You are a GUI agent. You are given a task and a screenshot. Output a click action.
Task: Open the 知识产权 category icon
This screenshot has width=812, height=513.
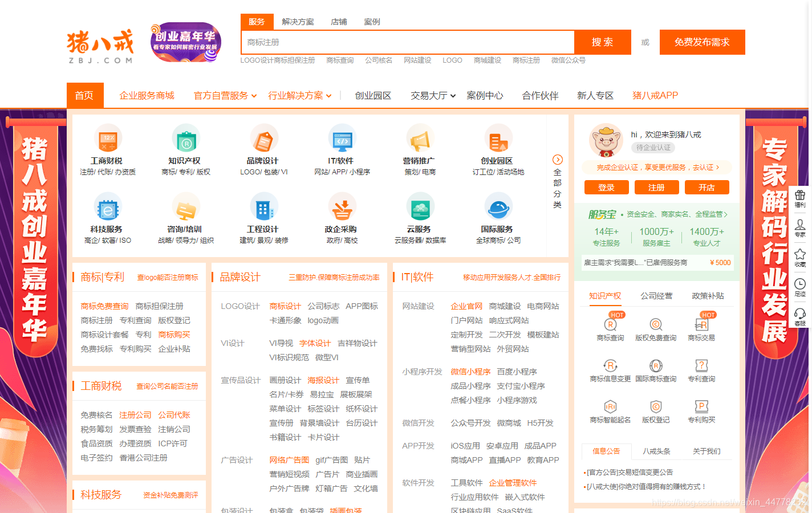[186, 139]
